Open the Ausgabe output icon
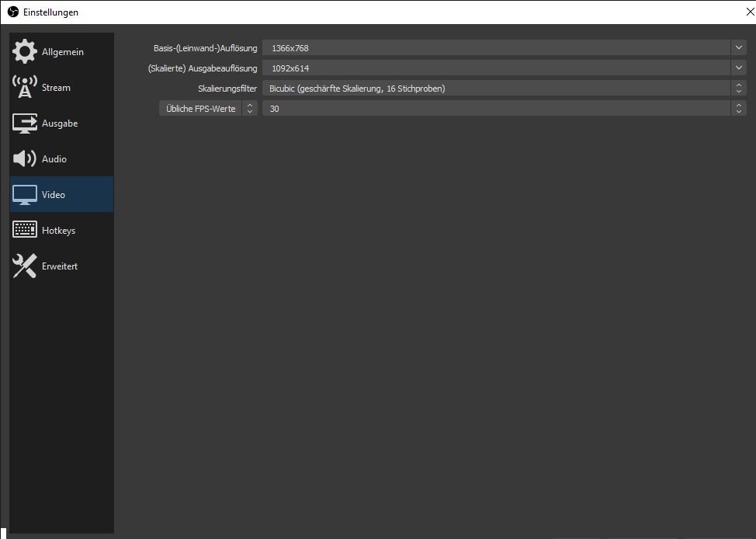 (x=25, y=123)
